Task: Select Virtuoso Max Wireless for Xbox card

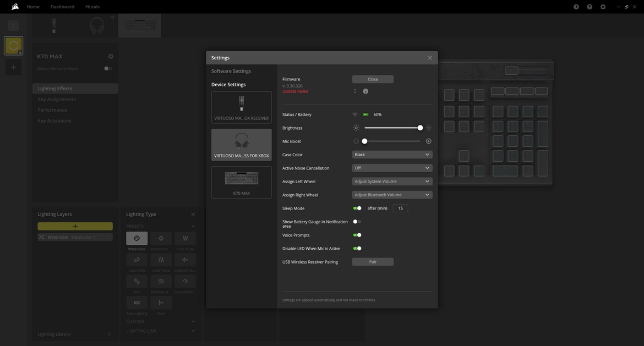Action: pos(242,145)
